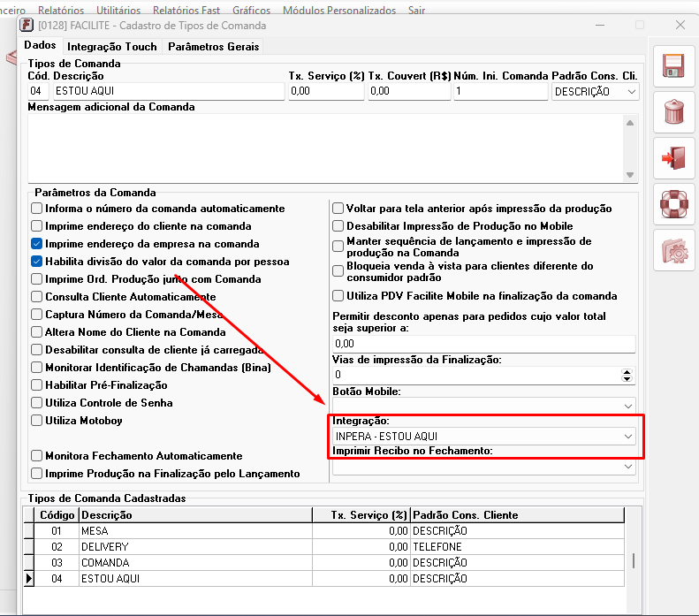Click the Tx. Serviço (%) column header
This screenshot has width=699, height=616.
coord(361,515)
